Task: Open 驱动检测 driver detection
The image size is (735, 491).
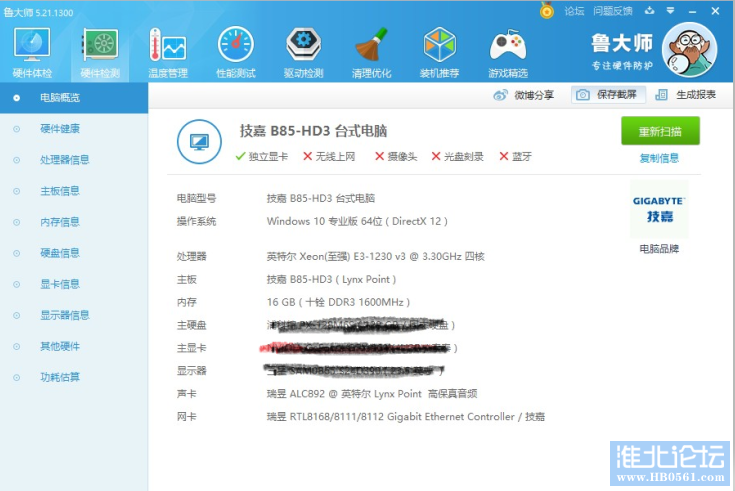Action: tap(304, 53)
